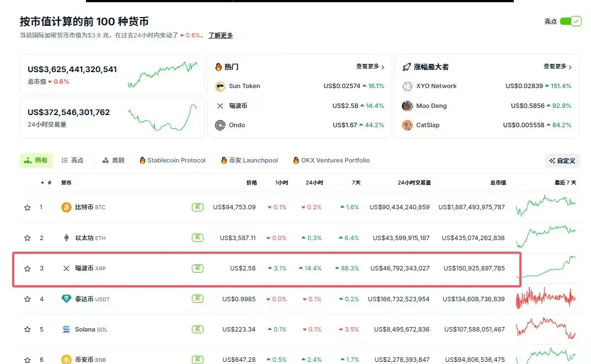The width and height of the screenshot is (591, 364).
Task: Open the 自定义 customize button
Action: click(x=562, y=161)
